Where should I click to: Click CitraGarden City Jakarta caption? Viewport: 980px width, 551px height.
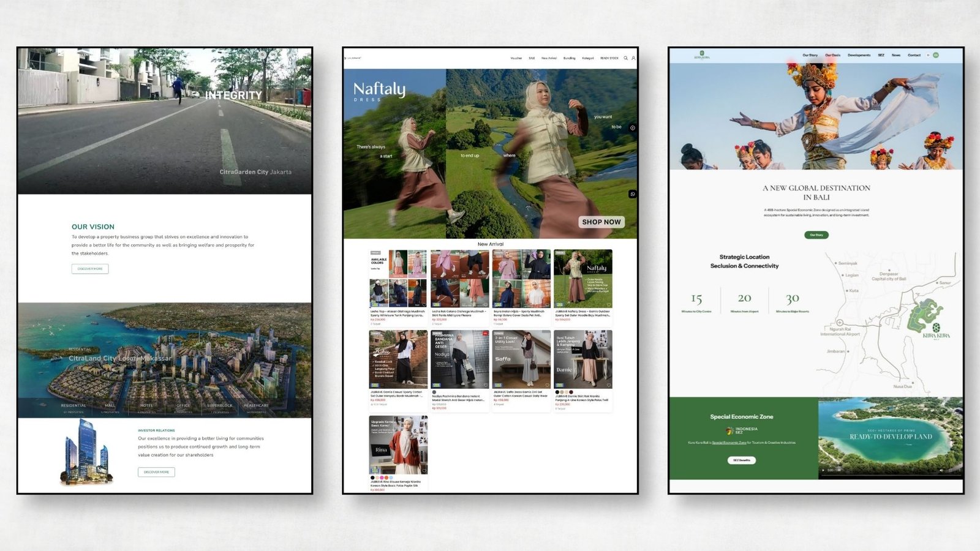(255, 172)
